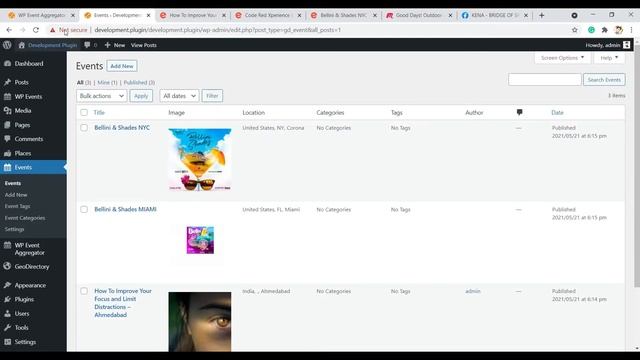Open How To Improve Your Focus event
The width and height of the screenshot is (640, 360).
[x=123, y=303]
